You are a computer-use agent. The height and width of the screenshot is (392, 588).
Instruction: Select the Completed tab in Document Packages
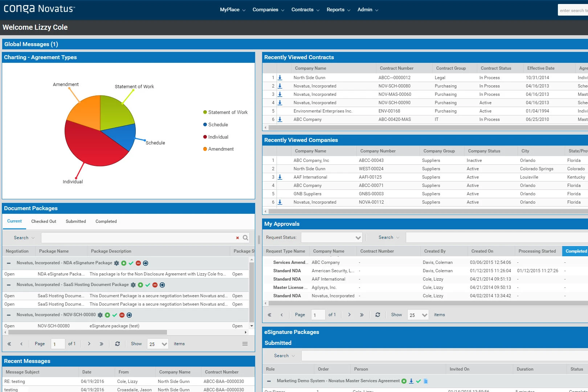coord(106,221)
